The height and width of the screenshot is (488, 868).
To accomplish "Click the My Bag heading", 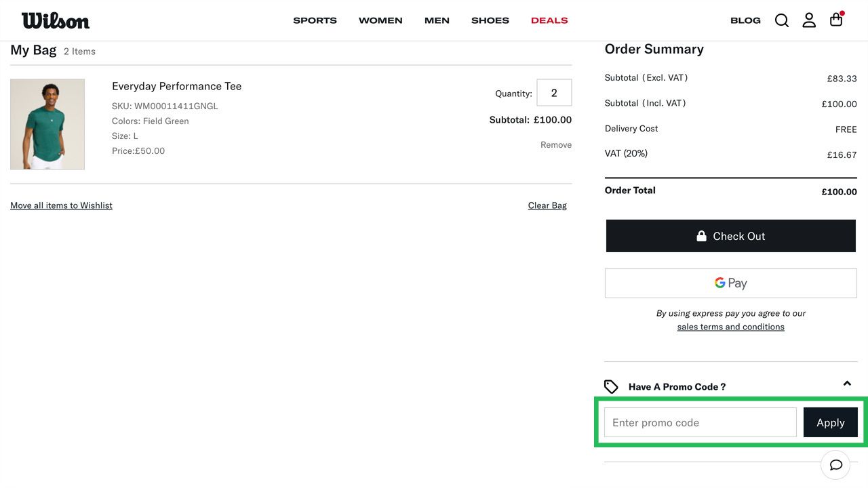I will click(33, 51).
